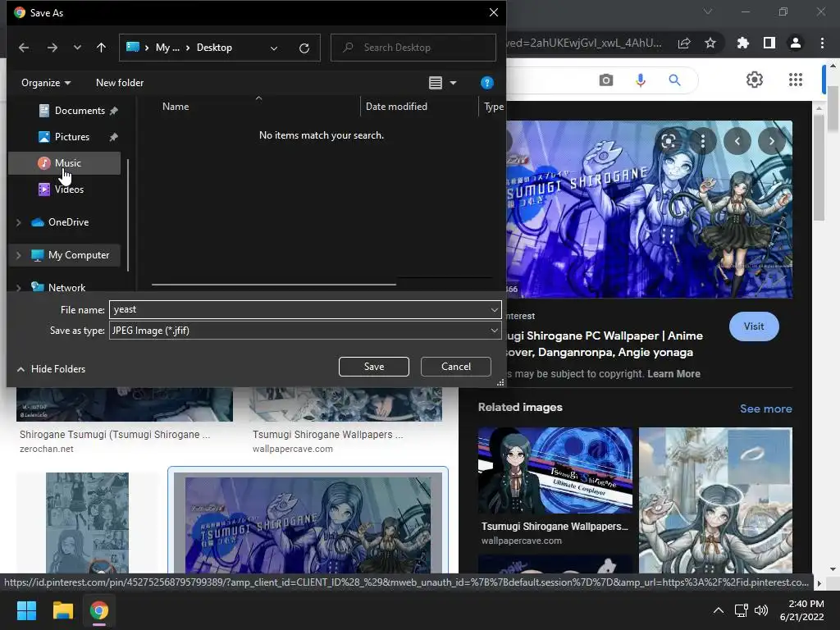Sort by Type column header
This screenshot has width=840, height=630.
pos(493,107)
